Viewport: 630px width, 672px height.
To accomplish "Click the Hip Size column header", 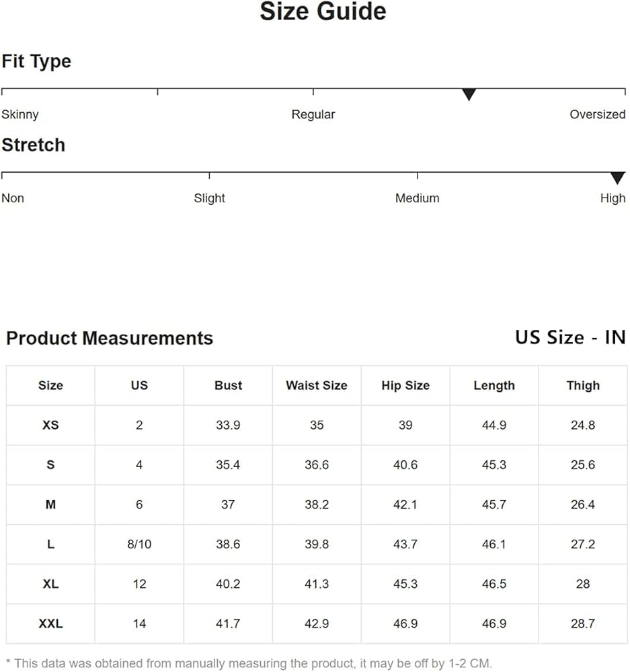I will (x=405, y=386).
